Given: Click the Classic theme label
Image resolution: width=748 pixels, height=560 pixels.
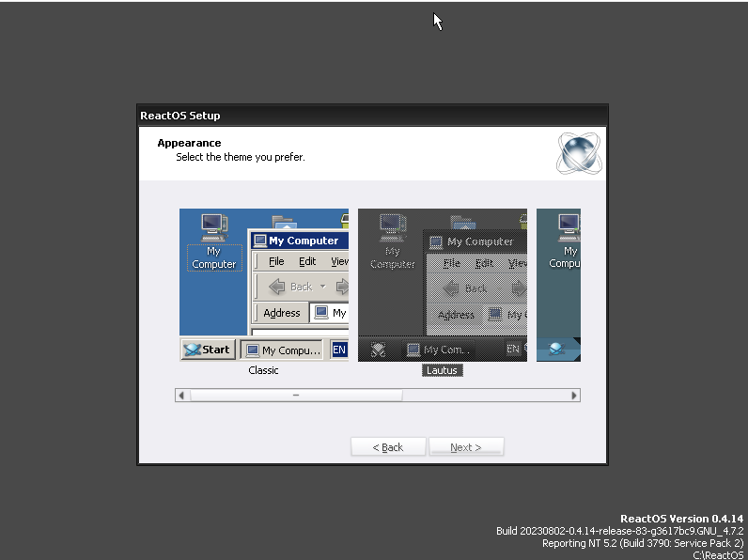Looking at the screenshot, I should pos(263,370).
